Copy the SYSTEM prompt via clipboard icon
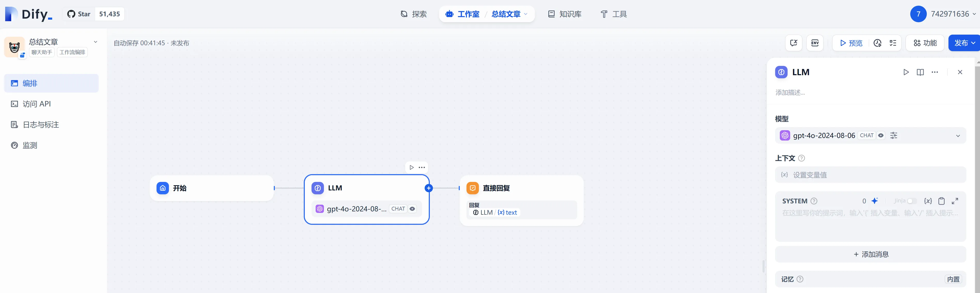Image resolution: width=980 pixels, height=293 pixels. coord(941,201)
